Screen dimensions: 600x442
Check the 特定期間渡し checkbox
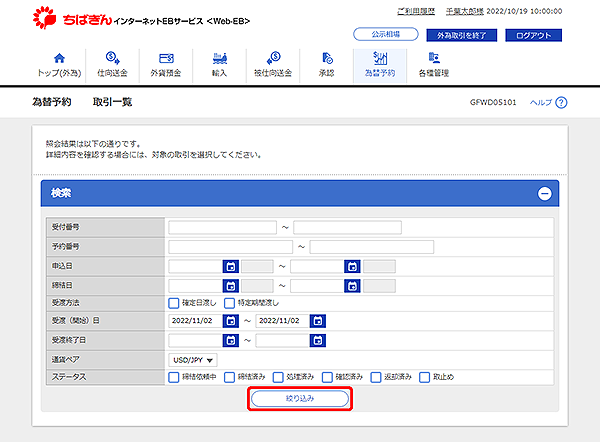(x=229, y=303)
